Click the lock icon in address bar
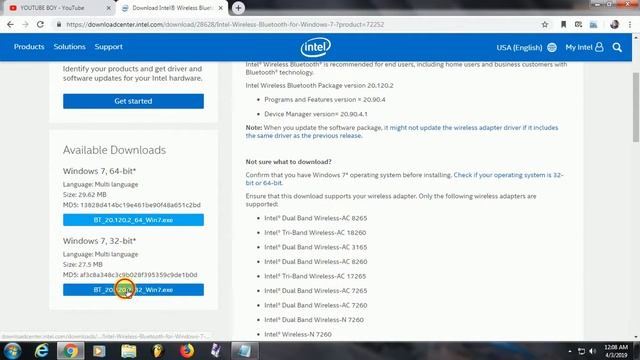The image size is (640, 360). (59, 24)
